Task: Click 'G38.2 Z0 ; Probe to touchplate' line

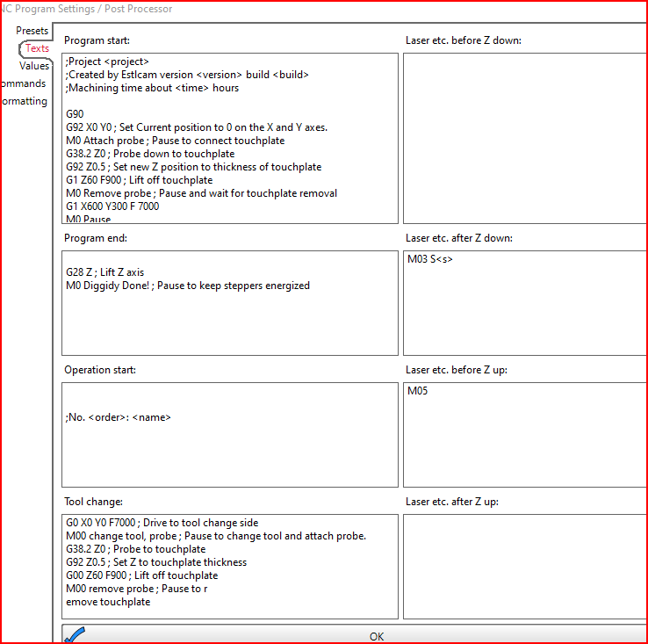Action: pos(135,549)
